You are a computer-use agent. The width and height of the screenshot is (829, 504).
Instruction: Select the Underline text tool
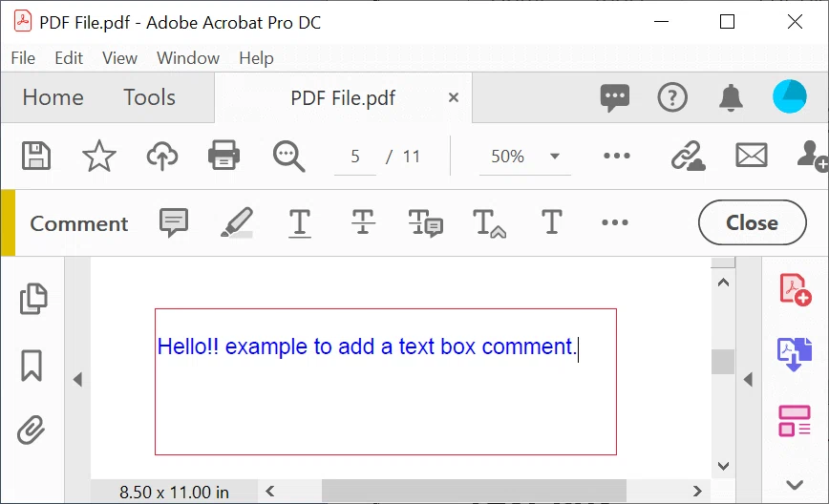(300, 223)
